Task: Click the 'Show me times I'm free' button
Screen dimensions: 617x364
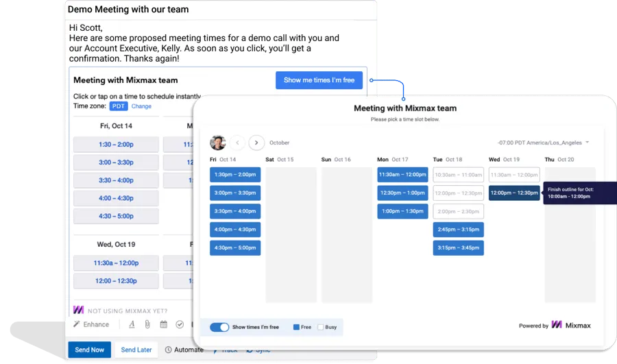Action: click(x=319, y=80)
